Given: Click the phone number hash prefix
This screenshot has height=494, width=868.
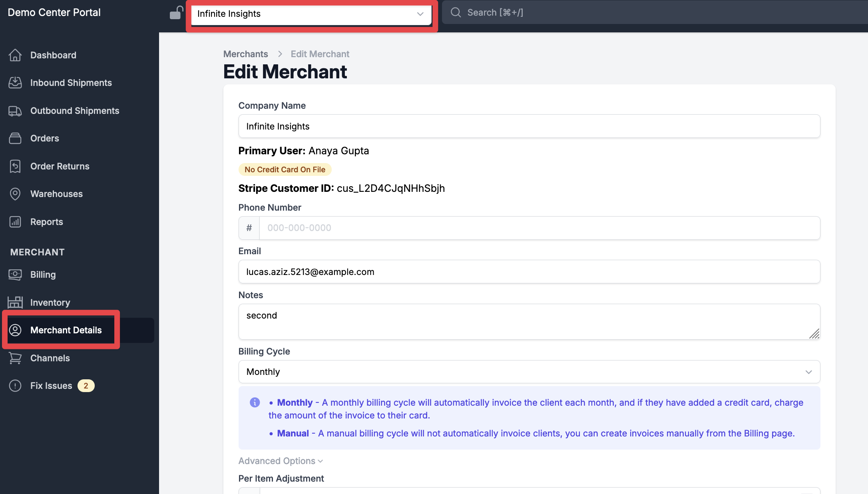Looking at the screenshot, I should click(249, 228).
